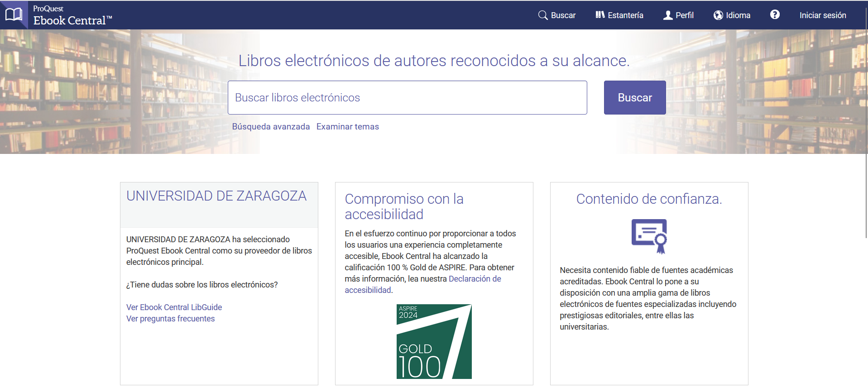868x388 pixels.
Task: Go to Examinar temas
Action: pos(347,127)
